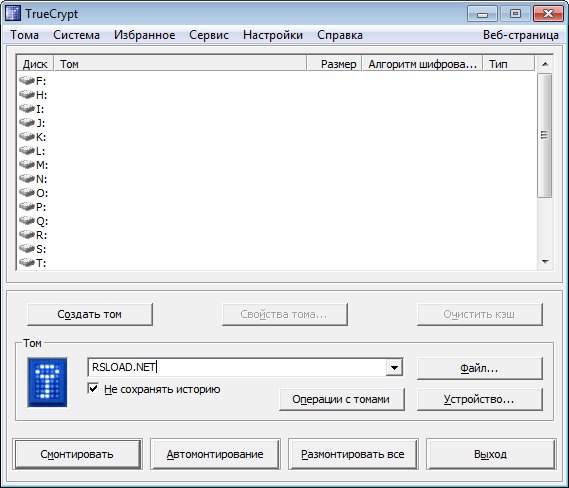Click the Том column header
This screenshot has width=569, height=488.
(181, 64)
